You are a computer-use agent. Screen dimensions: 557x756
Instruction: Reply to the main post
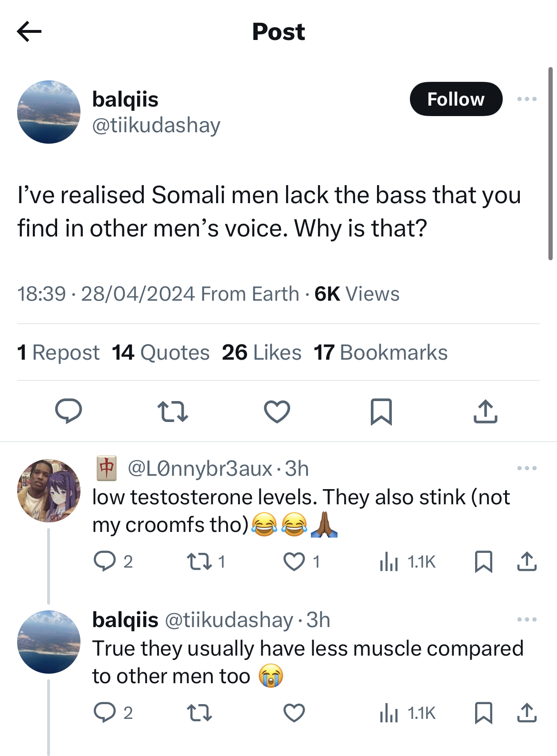click(x=69, y=411)
